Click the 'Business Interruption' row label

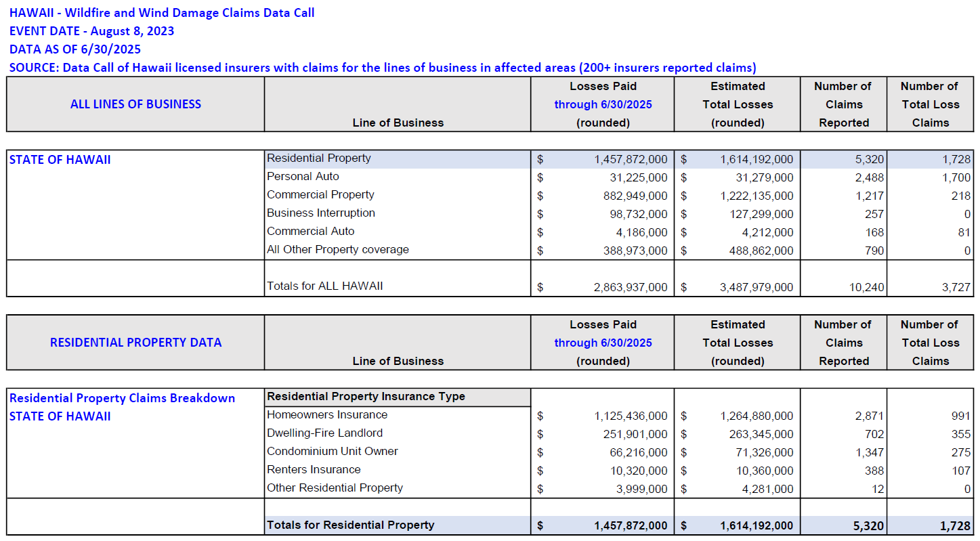pos(321,213)
